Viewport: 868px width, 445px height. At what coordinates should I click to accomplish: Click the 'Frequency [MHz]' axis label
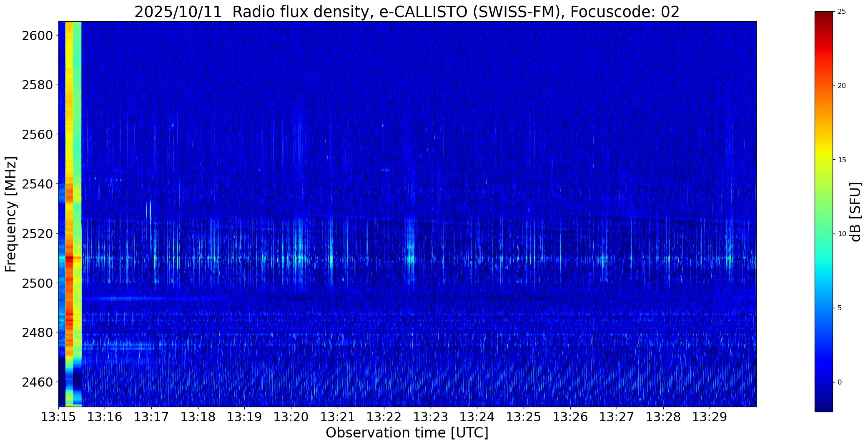[11, 214]
